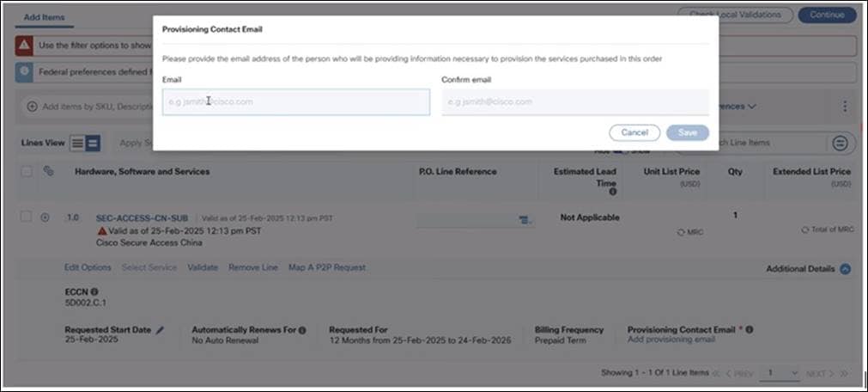Click the Add provisioning email link
The height and width of the screenshot is (392, 868).
[x=671, y=340]
